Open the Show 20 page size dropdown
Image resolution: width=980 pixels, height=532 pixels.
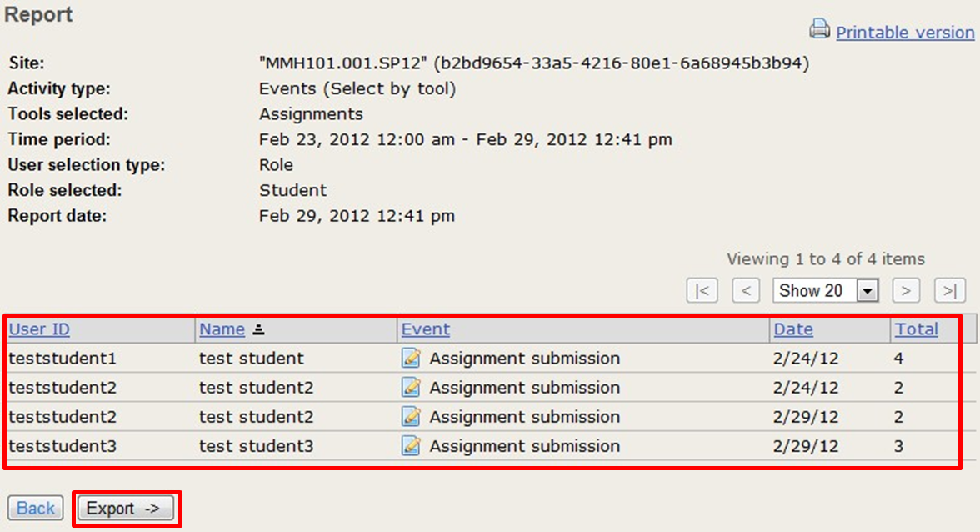826,291
